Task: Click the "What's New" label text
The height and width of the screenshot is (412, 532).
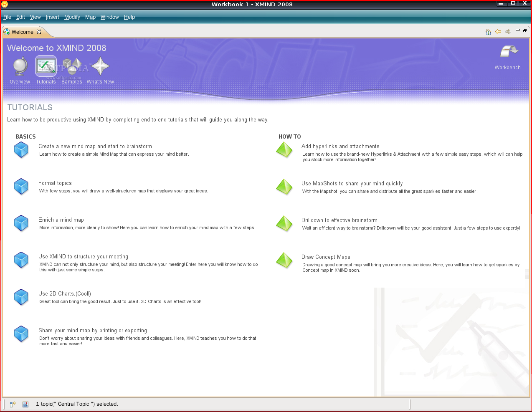Action: pyautogui.click(x=100, y=82)
